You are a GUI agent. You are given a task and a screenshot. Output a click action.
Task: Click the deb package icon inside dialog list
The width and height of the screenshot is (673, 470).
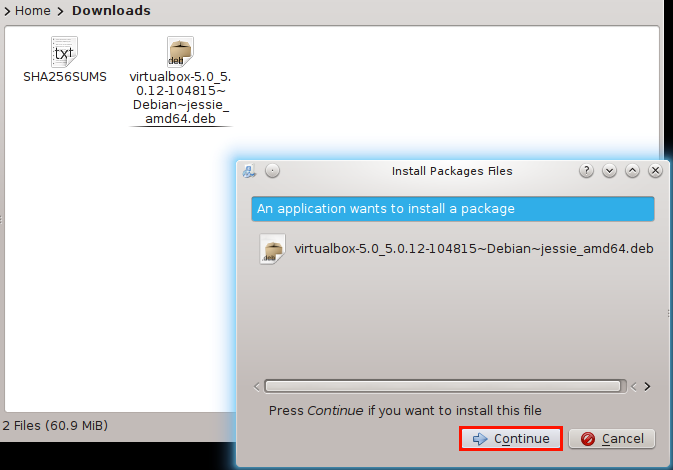point(273,249)
